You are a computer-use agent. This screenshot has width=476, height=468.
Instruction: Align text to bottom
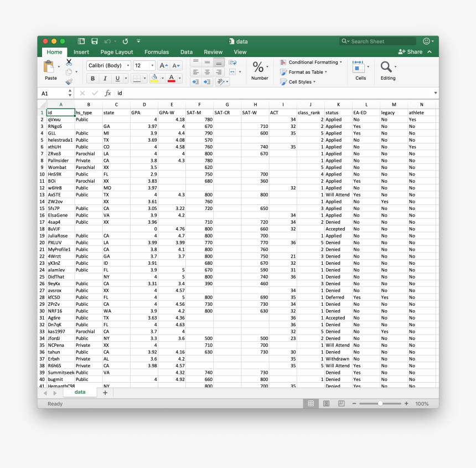(x=219, y=62)
